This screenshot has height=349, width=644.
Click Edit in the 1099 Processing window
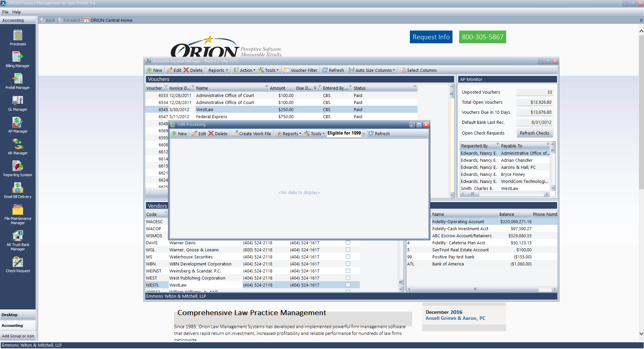tap(199, 134)
